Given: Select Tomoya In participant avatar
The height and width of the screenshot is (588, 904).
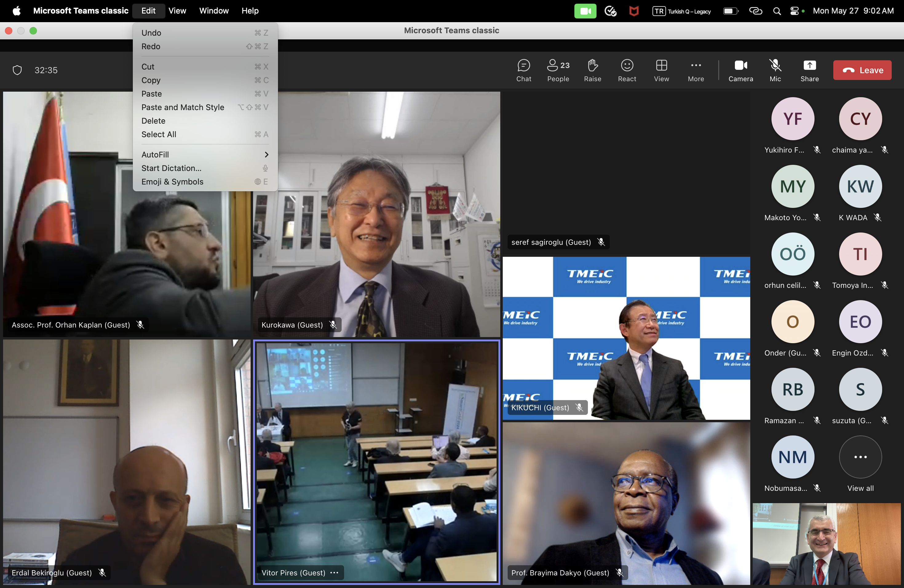Looking at the screenshot, I should click(860, 254).
